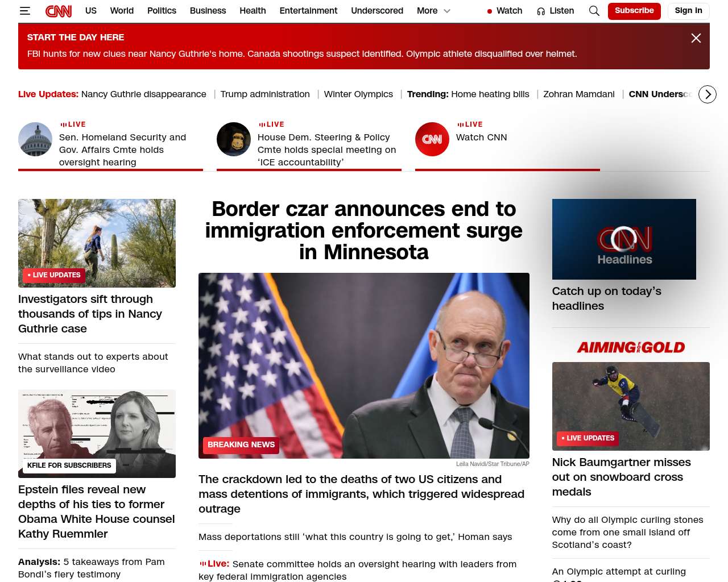Open the Politics menu item
Image resolution: width=728 pixels, height=582 pixels.
(162, 11)
